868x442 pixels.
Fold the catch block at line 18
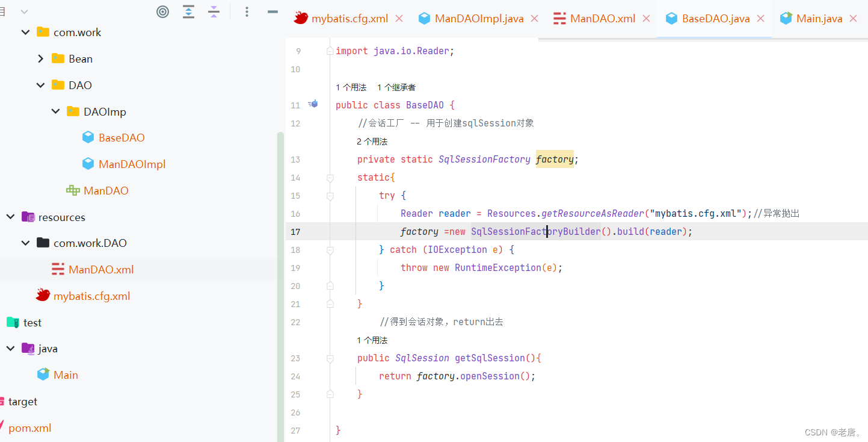point(330,250)
